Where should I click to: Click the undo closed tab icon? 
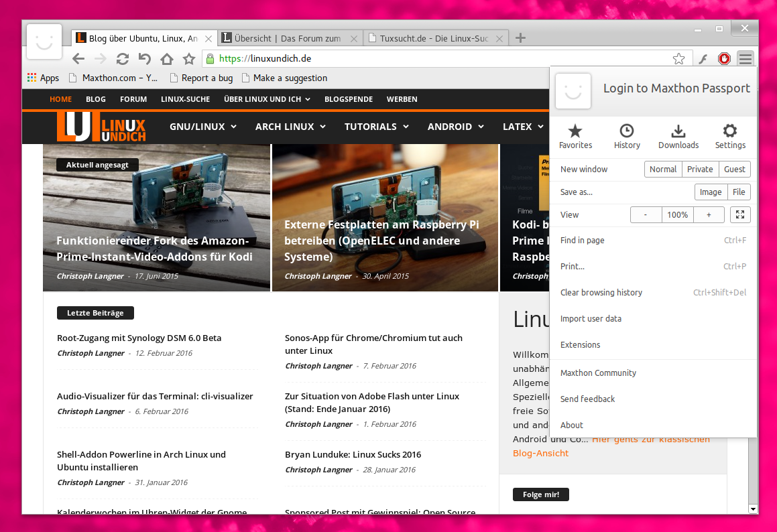coord(144,59)
